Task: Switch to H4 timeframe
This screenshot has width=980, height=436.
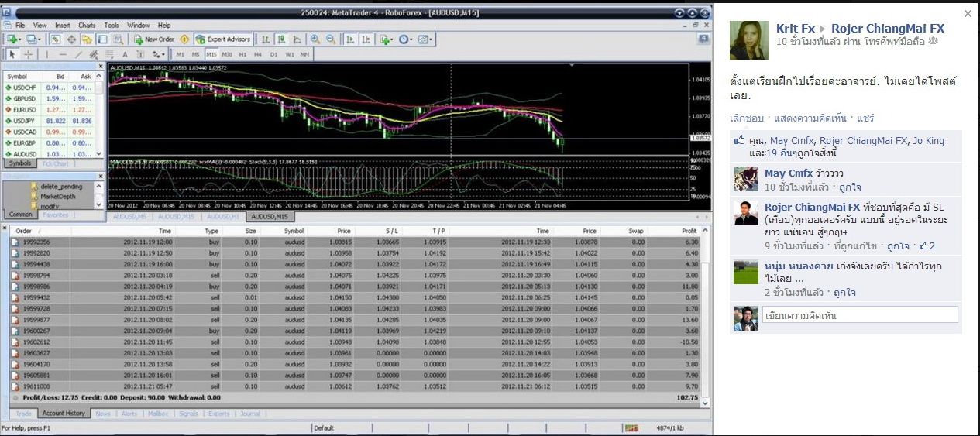Action: (x=258, y=54)
